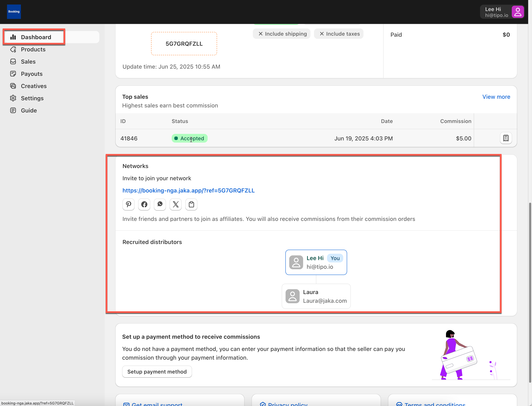Navigate to Creatives page
Screen dimensions: 532x406
(x=34, y=86)
